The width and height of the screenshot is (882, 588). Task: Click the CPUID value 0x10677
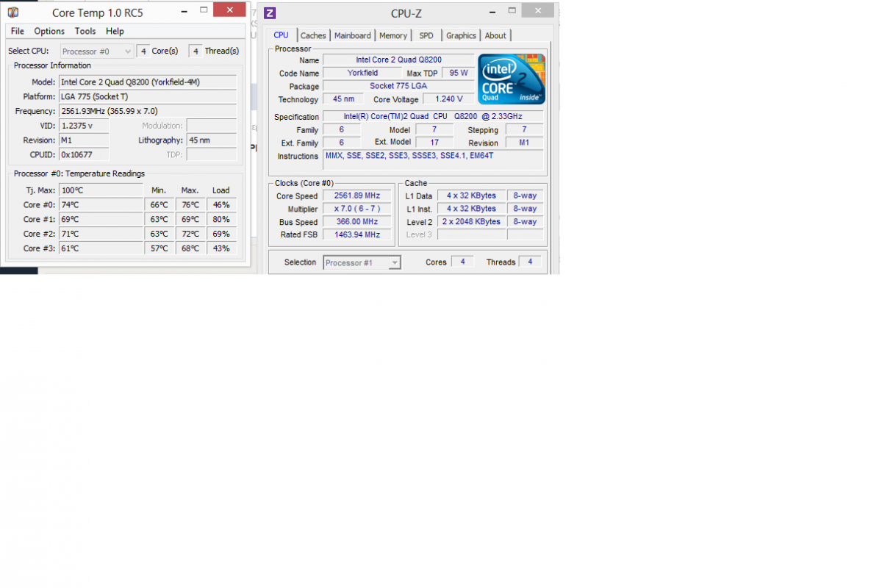84,154
